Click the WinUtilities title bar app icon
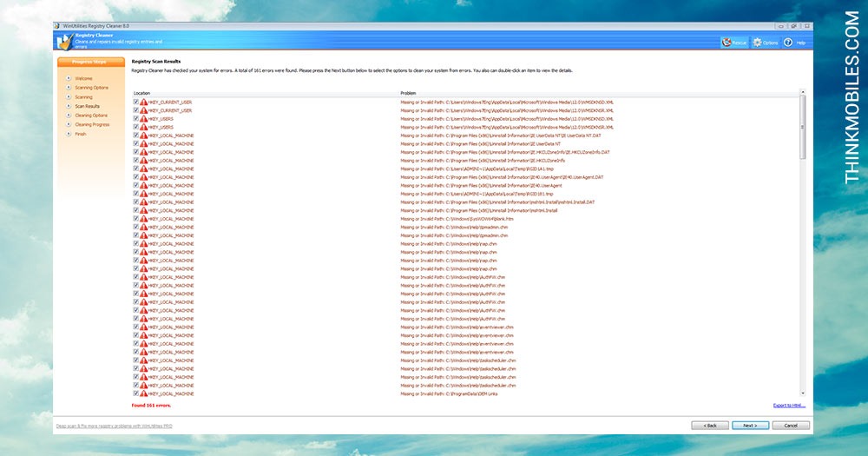The width and height of the screenshot is (868, 456). (x=56, y=26)
